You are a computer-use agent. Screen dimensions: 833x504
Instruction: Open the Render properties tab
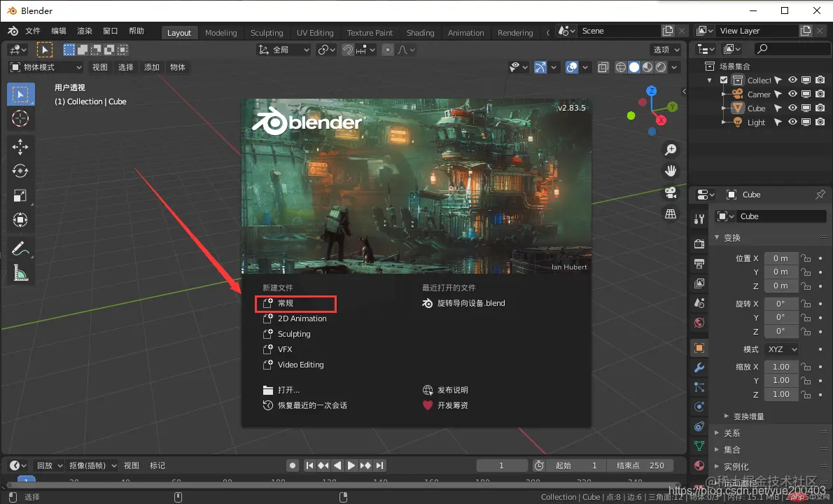(x=699, y=244)
